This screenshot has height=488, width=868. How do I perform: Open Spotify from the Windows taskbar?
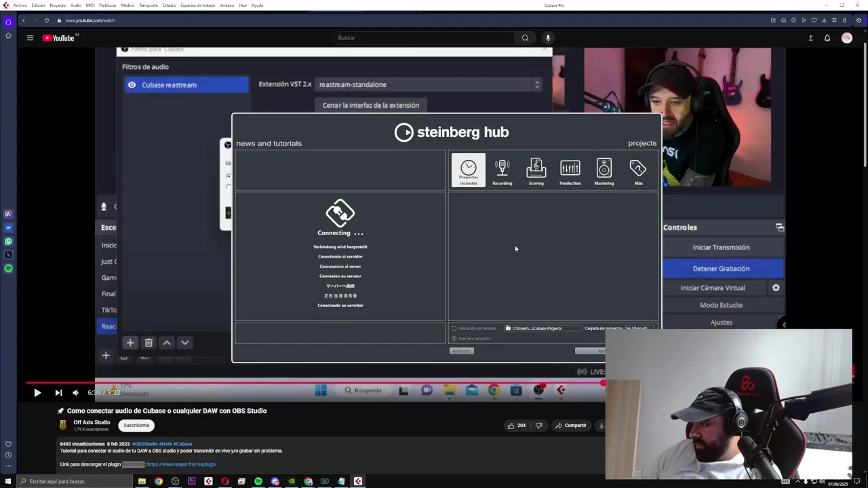258,481
